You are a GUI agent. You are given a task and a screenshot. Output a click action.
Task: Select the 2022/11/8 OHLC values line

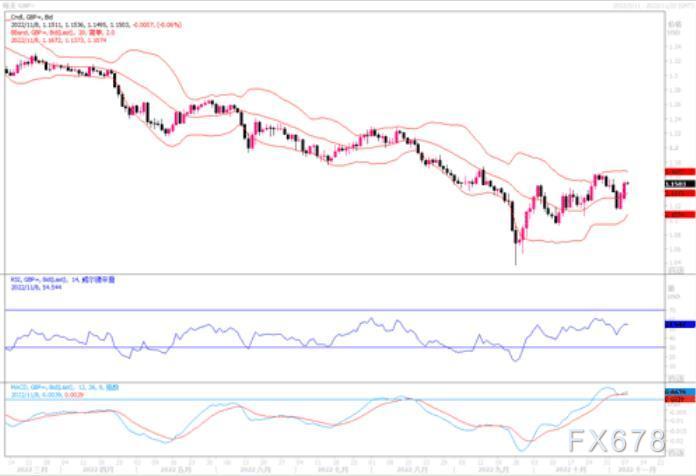point(96,25)
